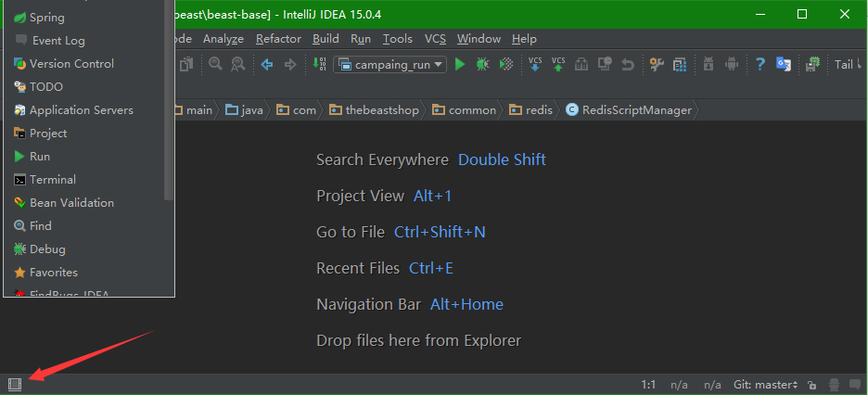The image size is (868, 395).
Task: Click the Show History clock icon
Action: [605, 64]
